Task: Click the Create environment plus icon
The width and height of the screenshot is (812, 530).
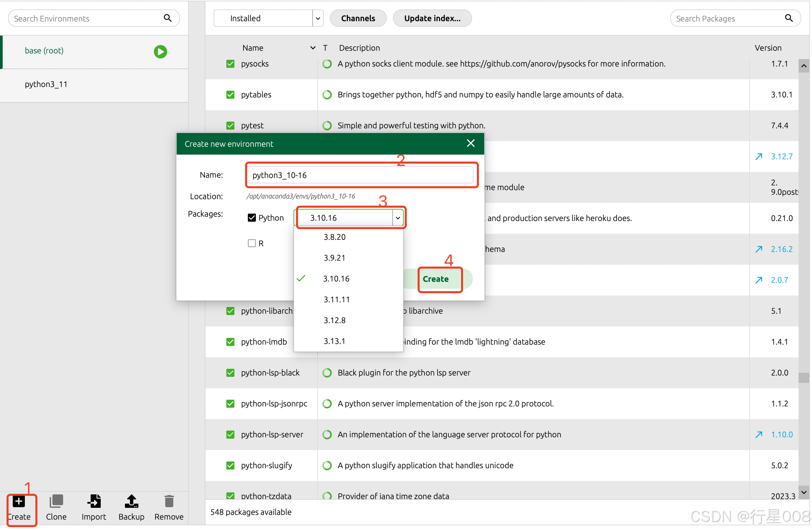Action: pos(19,502)
